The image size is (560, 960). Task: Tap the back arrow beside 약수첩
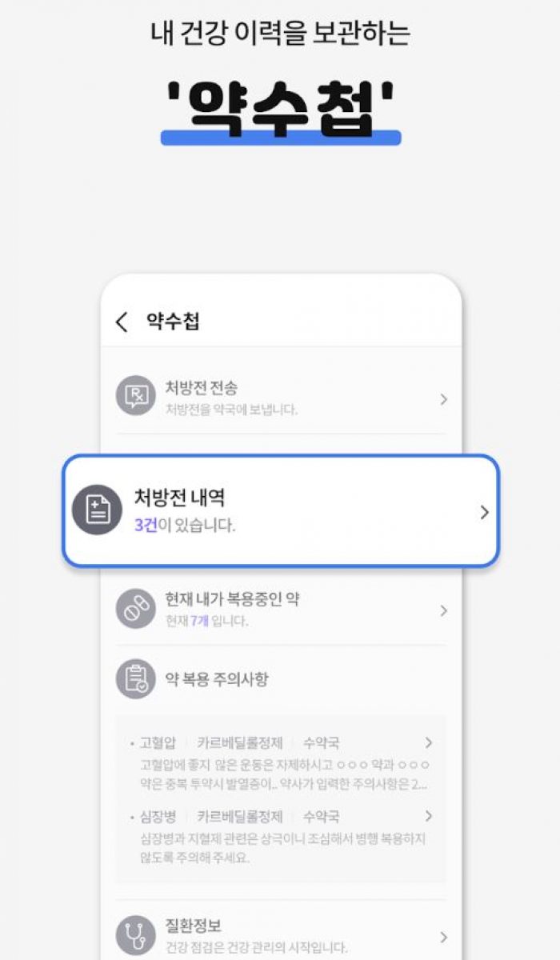(122, 322)
